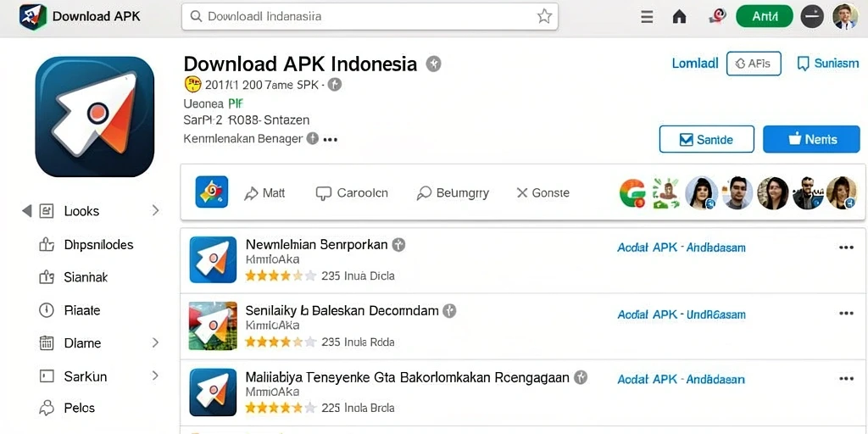Viewport: 868px width, 434px height.
Task: Click the last woman avatar on right
Action: click(x=842, y=193)
